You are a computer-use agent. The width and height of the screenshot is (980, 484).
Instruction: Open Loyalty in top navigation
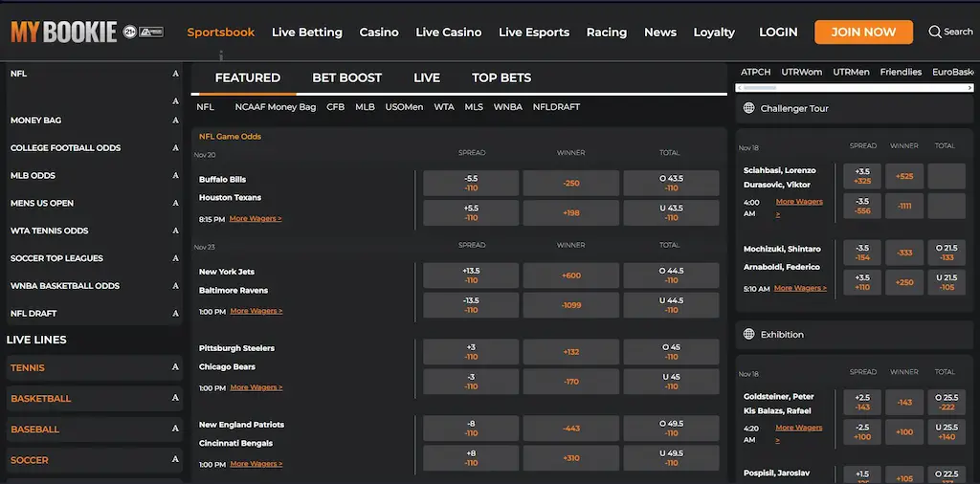pyautogui.click(x=714, y=33)
